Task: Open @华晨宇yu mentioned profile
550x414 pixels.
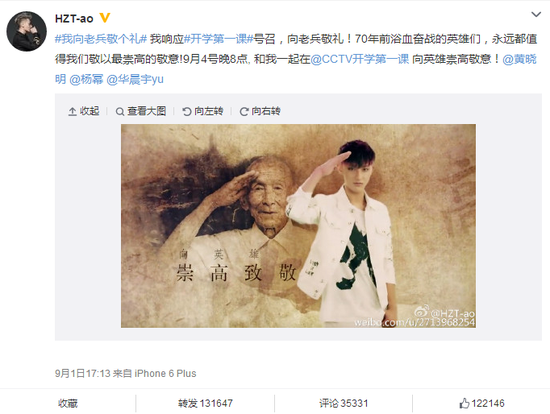Action: (x=135, y=80)
